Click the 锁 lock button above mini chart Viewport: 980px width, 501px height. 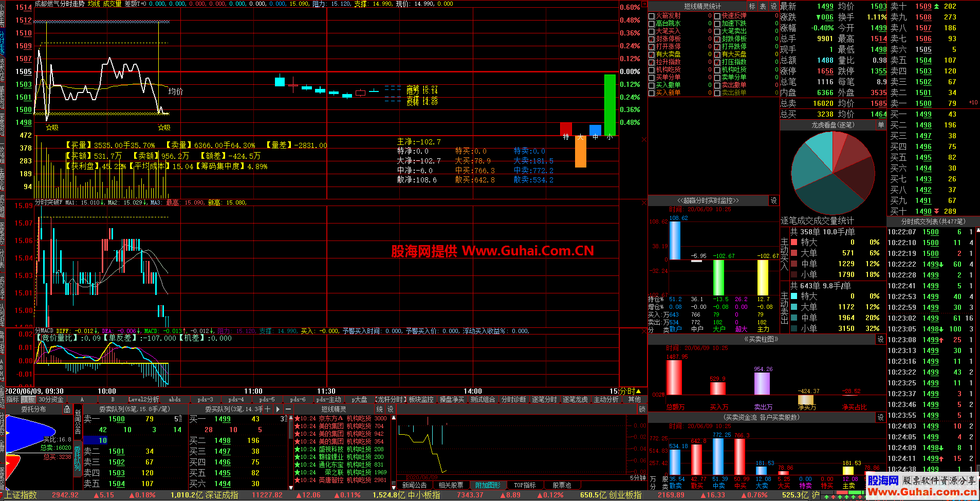642,409
